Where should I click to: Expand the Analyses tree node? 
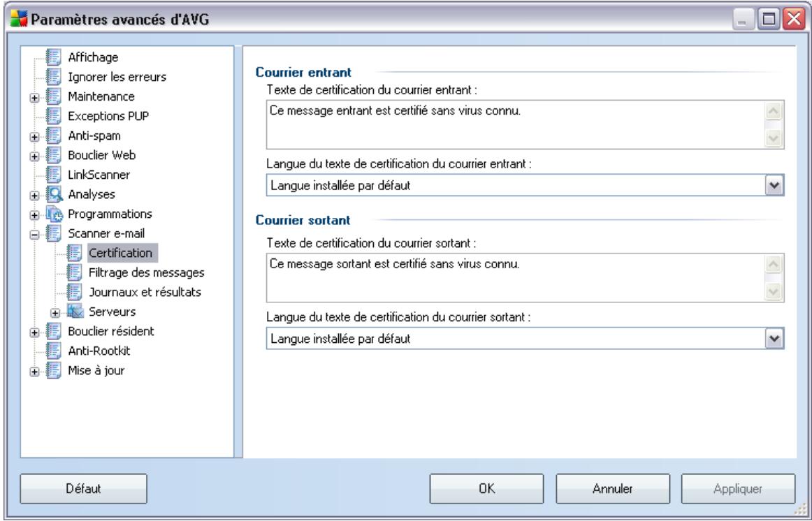coord(35,196)
